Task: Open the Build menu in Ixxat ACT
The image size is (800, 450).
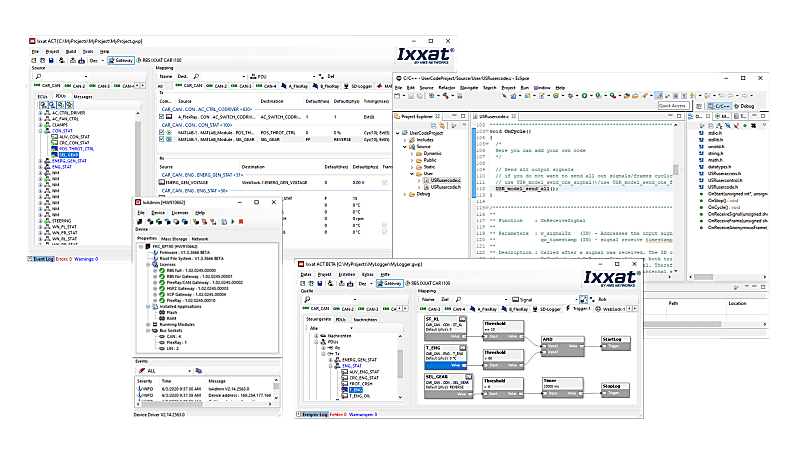Action: coord(72,49)
